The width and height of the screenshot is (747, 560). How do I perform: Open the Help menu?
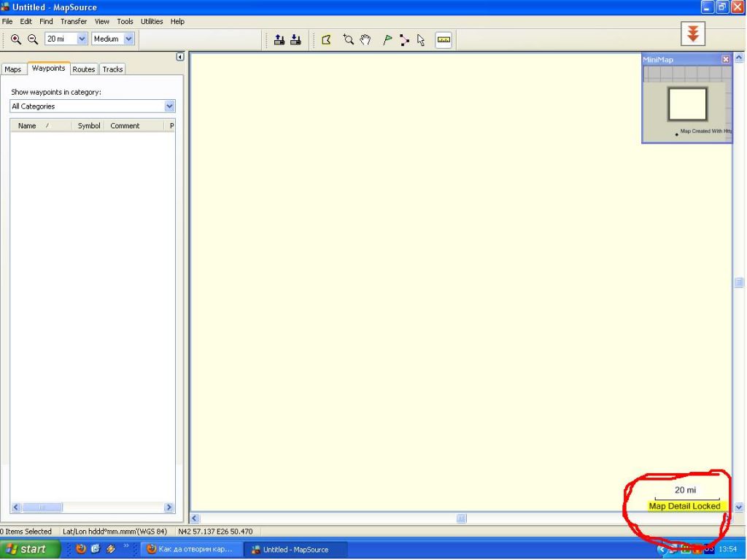click(x=177, y=21)
